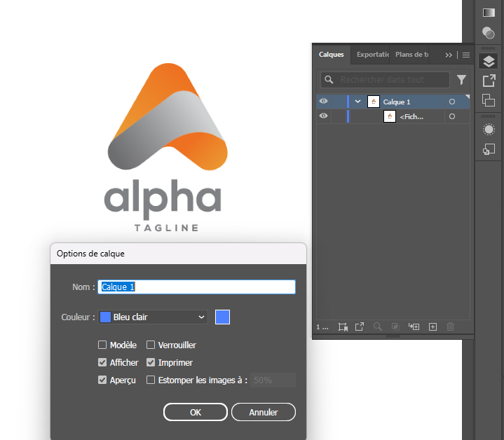
Task: Click the Annuler button
Action: (x=264, y=412)
